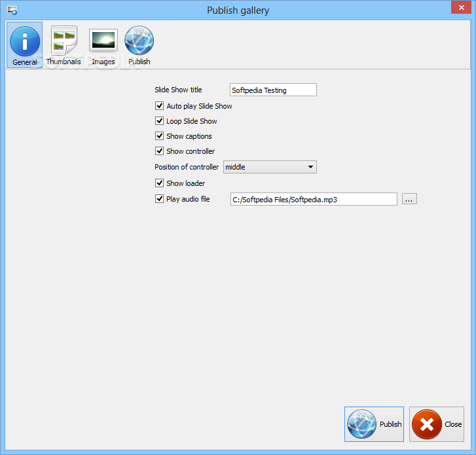Close the Publish gallery window

click(461, 8)
